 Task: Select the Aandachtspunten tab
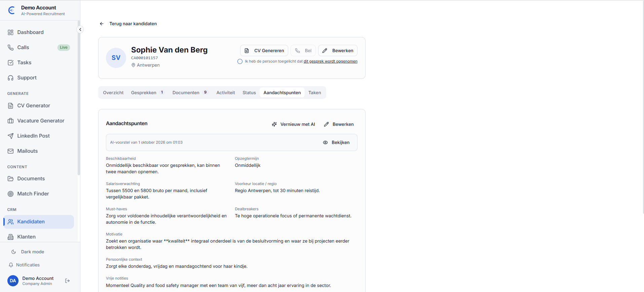point(282,93)
